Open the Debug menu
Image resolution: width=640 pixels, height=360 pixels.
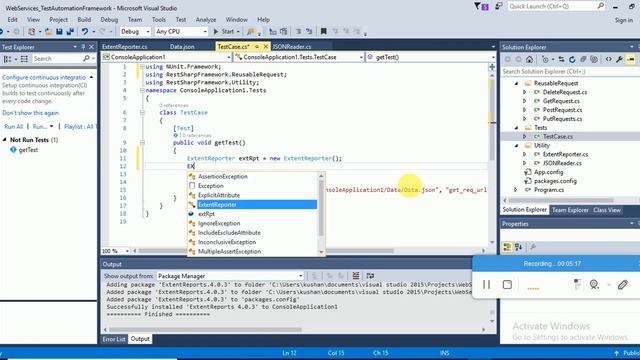[109, 20]
